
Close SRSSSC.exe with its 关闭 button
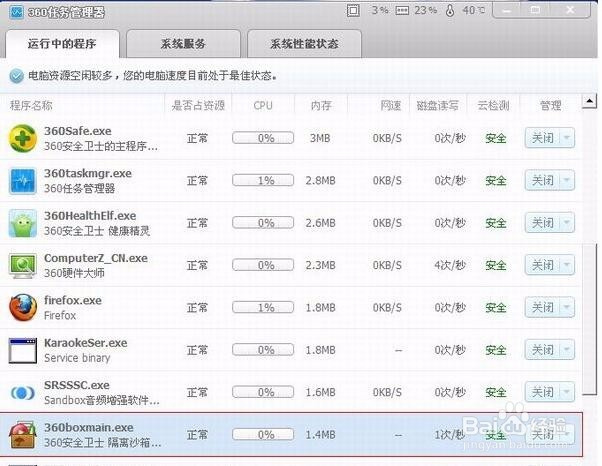point(542,392)
